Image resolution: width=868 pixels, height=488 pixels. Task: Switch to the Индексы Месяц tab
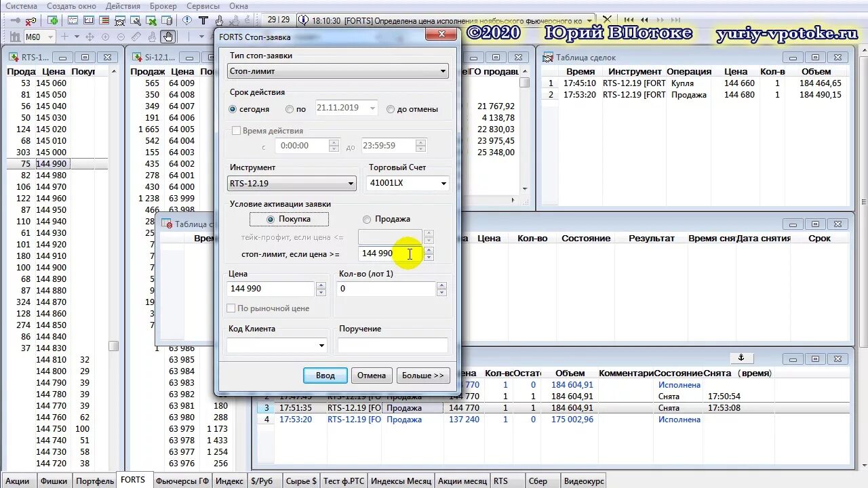pyautogui.click(x=400, y=481)
